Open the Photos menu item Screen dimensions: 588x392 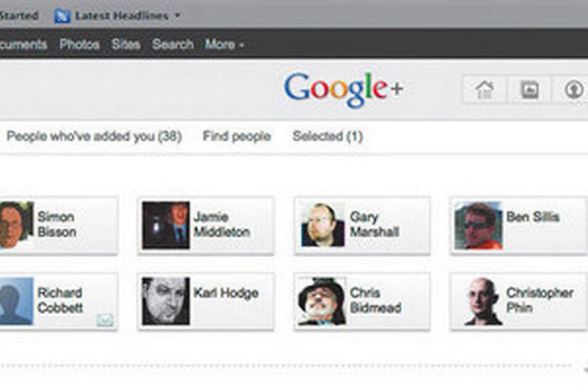click(80, 44)
